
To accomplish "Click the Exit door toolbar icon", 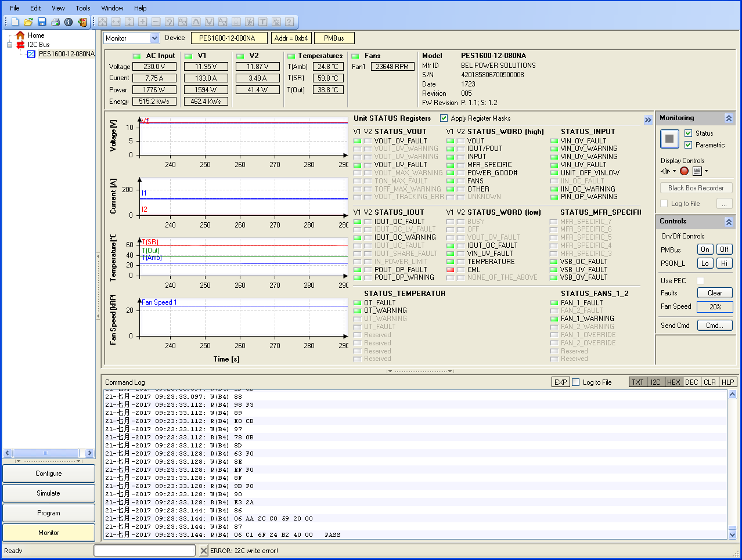I will 82,22.
